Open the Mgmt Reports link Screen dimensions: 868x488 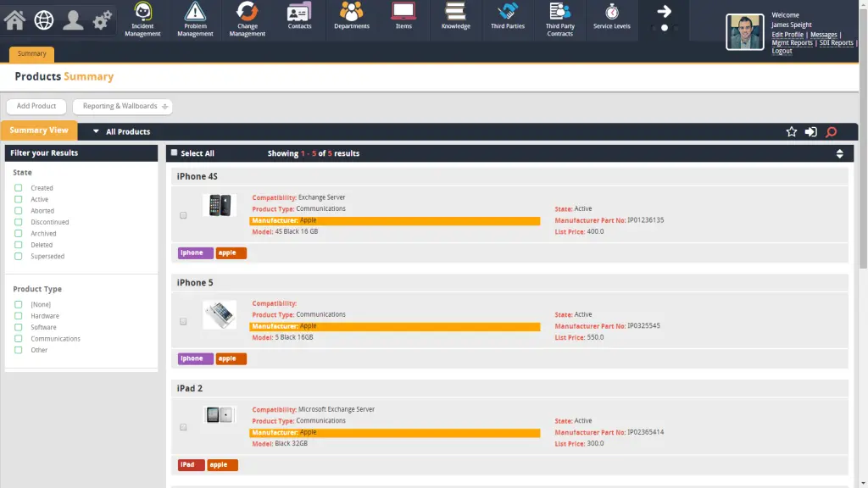click(x=792, y=42)
